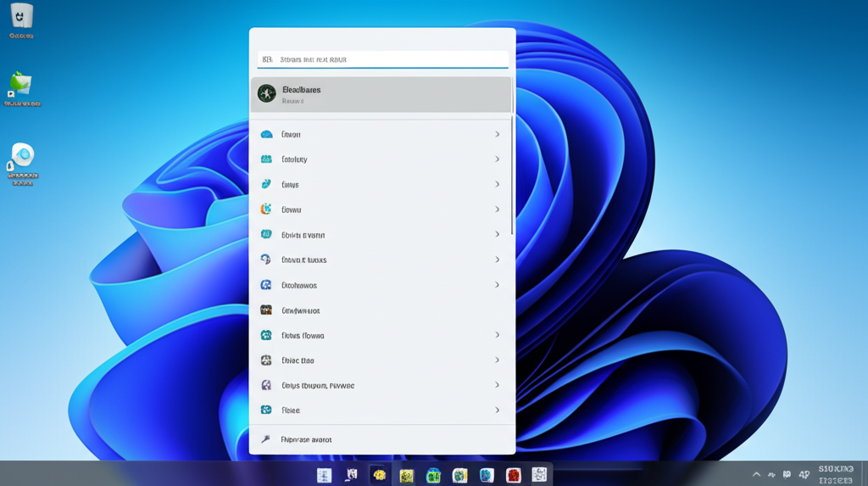Click the blue cloud icon in the first list row

click(266, 134)
